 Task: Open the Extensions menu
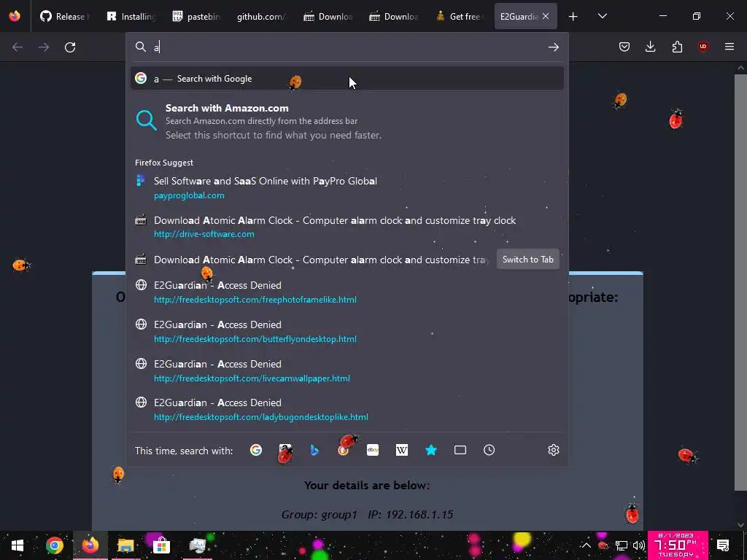click(677, 47)
